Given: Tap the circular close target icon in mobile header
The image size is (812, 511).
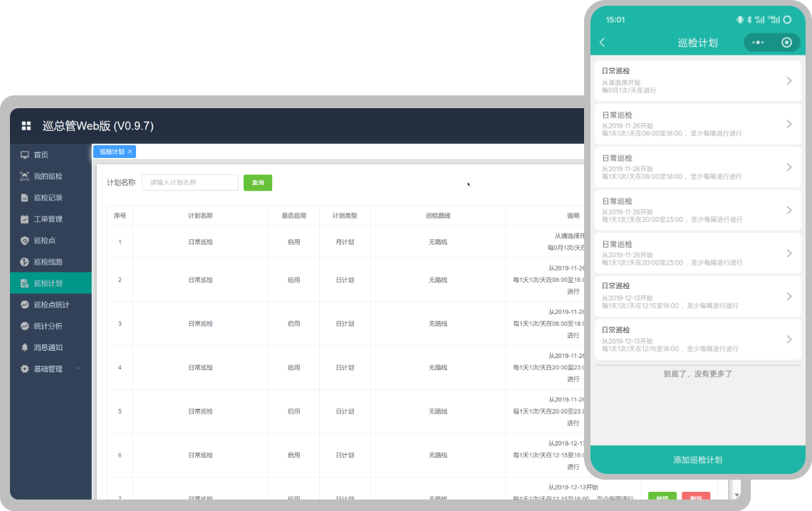Looking at the screenshot, I should click(x=786, y=43).
